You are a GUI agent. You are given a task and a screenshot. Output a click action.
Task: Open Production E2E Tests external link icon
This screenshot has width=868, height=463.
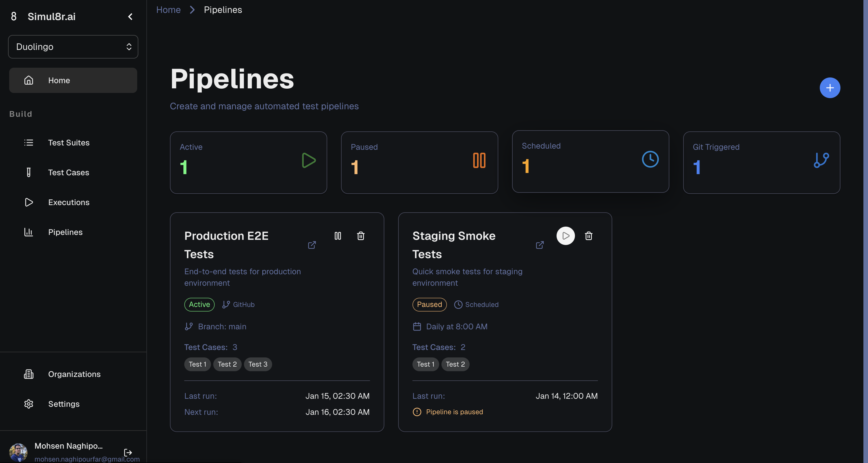[x=312, y=245]
